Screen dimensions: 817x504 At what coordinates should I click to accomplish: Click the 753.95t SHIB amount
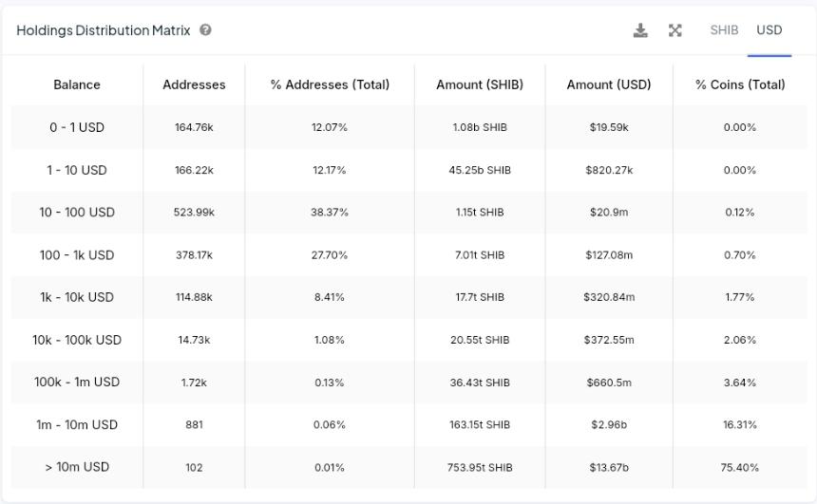tap(480, 468)
